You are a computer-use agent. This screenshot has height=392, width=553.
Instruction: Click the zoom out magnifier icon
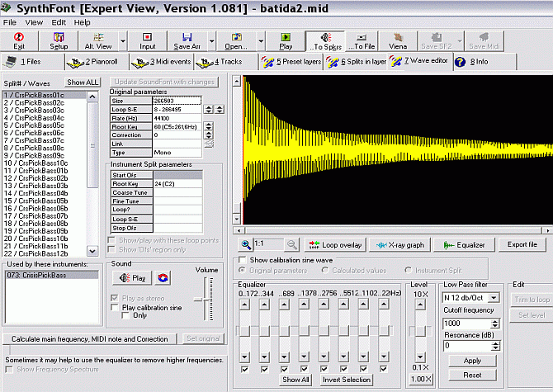click(292, 244)
